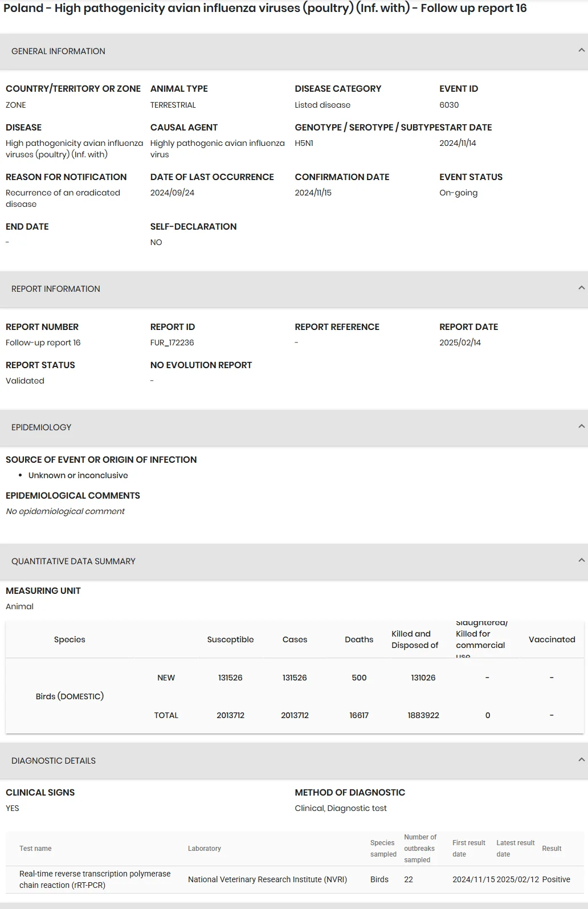Click the Killed and Disposed of header
This screenshot has width=588, height=909.
point(415,639)
